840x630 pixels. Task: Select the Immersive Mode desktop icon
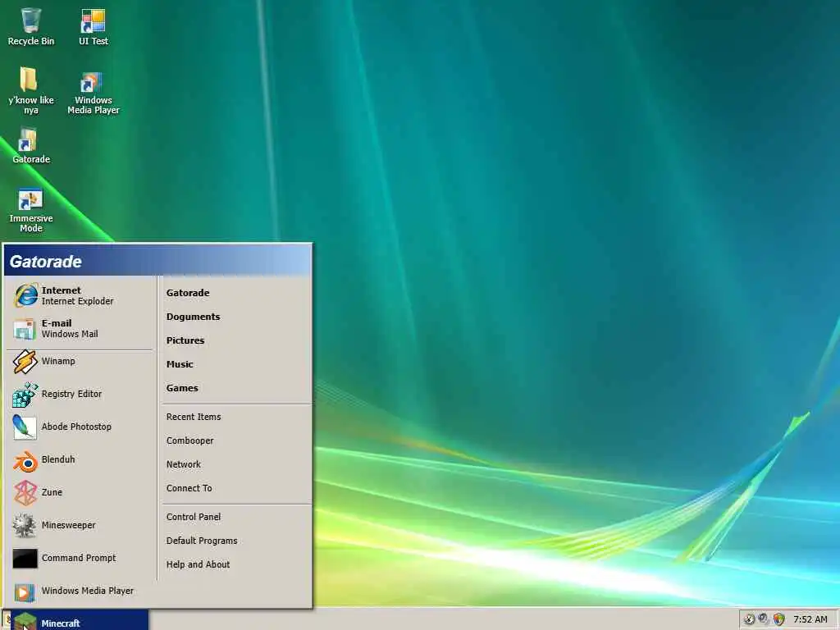[x=30, y=210]
